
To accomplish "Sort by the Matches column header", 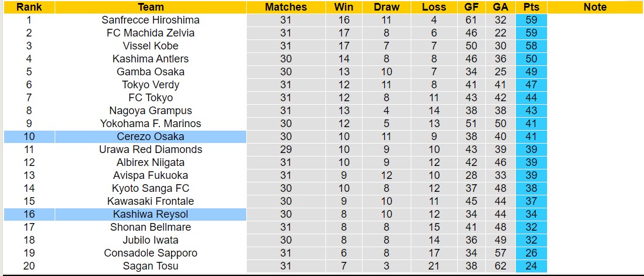I will (286, 7).
